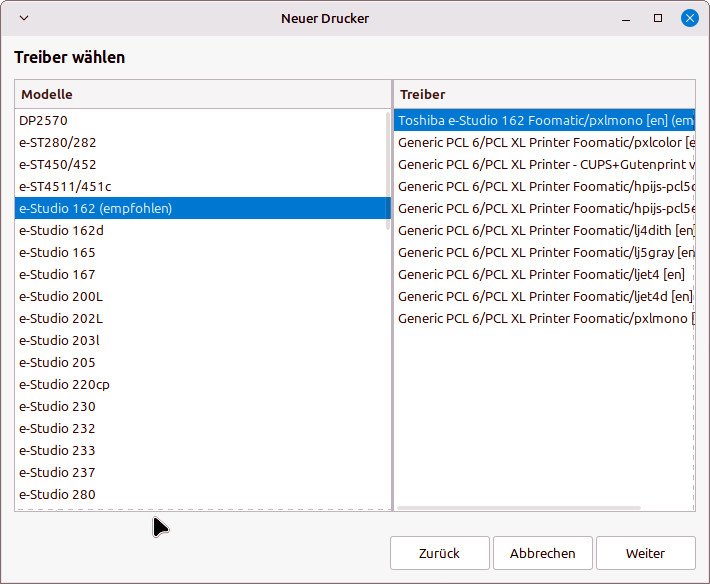Select model e-ST4511/451c
This screenshot has width=710, height=584.
(x=202, y=187)
